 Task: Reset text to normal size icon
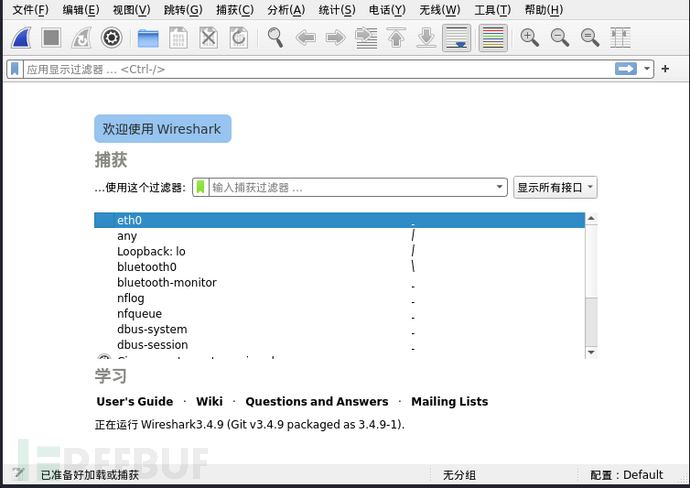pyautogui.click(x=590, y=38)
